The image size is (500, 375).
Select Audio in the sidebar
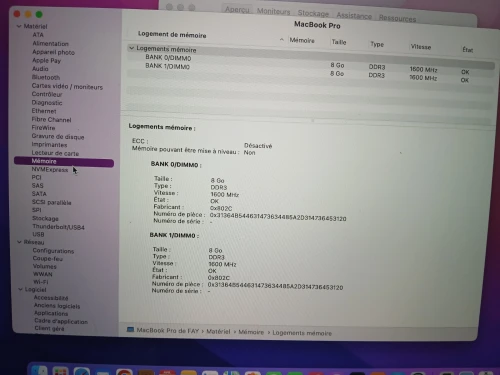40,69
